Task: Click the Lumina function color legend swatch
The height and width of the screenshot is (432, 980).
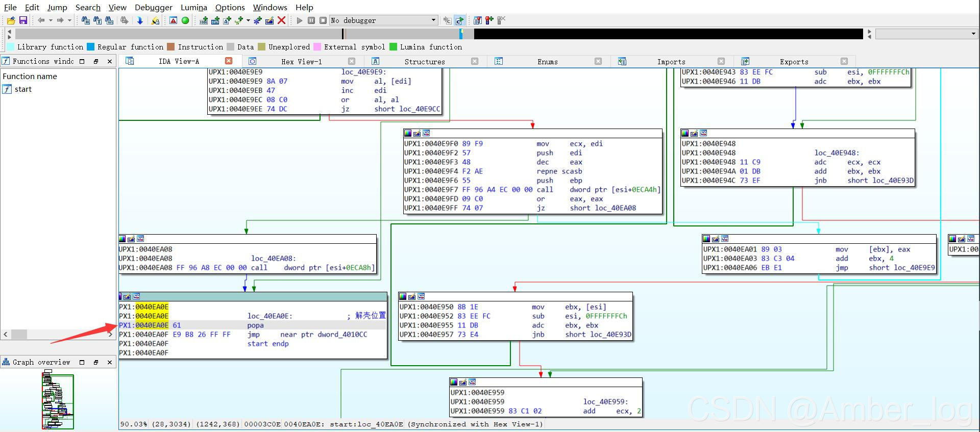Action: tap(393, 47)
